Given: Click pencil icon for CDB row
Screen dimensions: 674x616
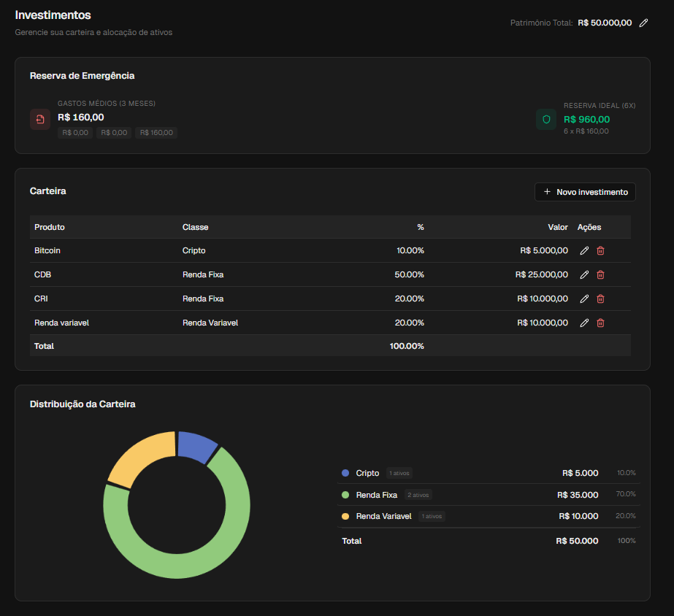Looking at the screenshot, I should pos(584,275).
